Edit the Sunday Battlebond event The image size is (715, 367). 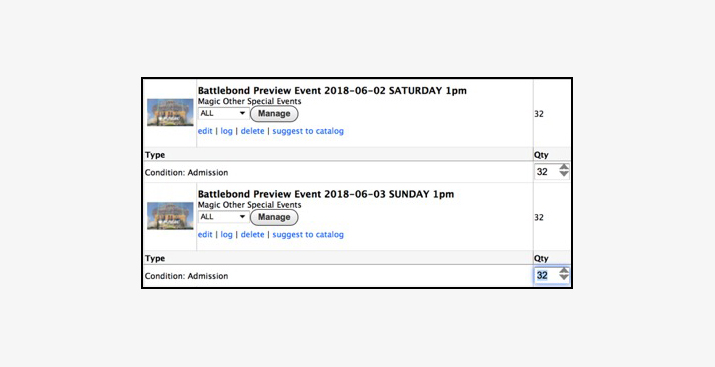click(205, 235)
